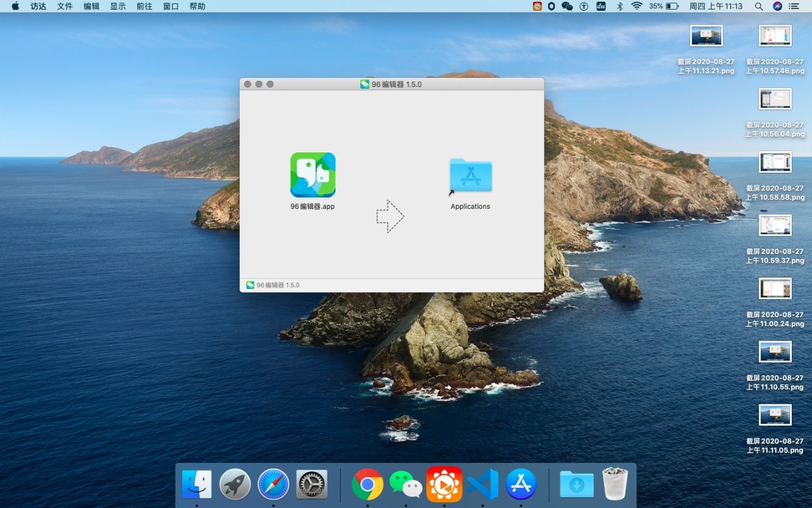The image size is (812, 508).
Task: Open the Bluetooth menu bar icon
Action: (x=620, y=6)
